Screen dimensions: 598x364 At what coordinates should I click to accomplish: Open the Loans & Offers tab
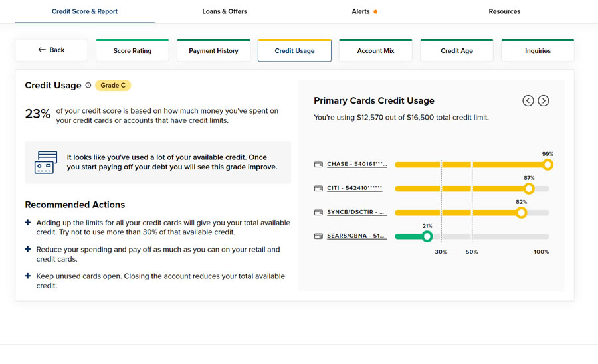pos(225,11)
